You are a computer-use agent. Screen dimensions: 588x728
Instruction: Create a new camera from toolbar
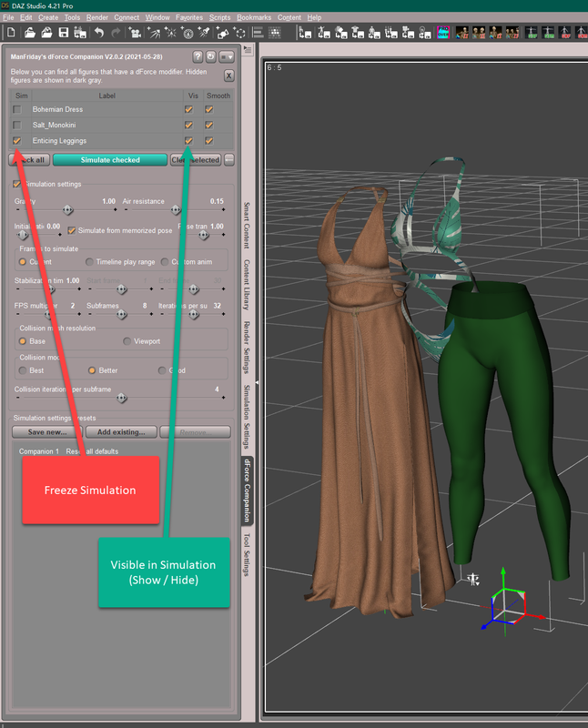coord(135,33)
